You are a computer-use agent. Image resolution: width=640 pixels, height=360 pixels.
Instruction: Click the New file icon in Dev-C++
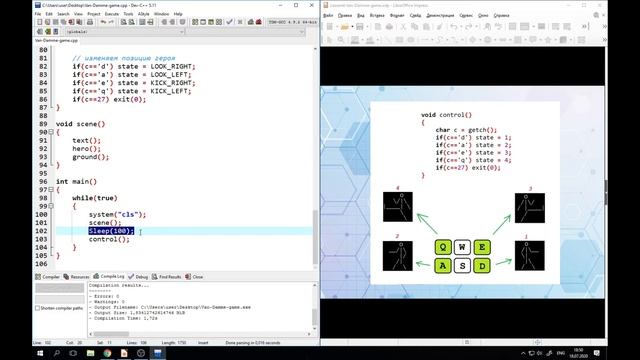pyautogui.click(x=40, y=22)
